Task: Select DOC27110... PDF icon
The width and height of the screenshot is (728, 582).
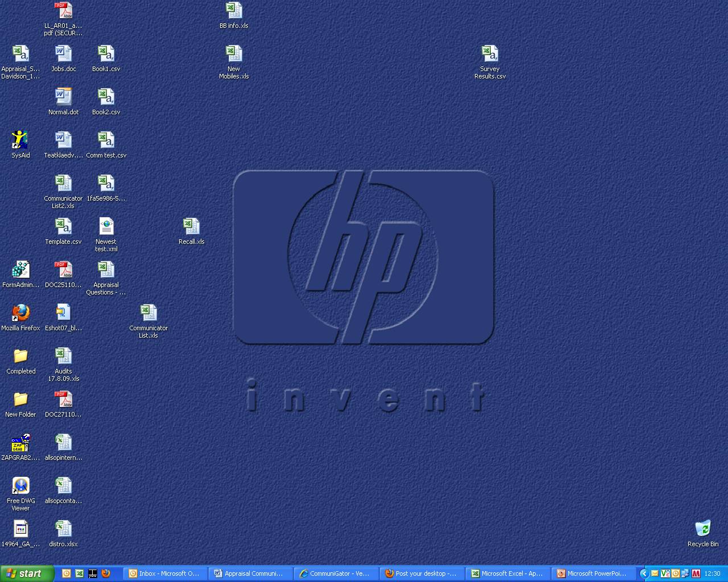Action: pos(64,404)
